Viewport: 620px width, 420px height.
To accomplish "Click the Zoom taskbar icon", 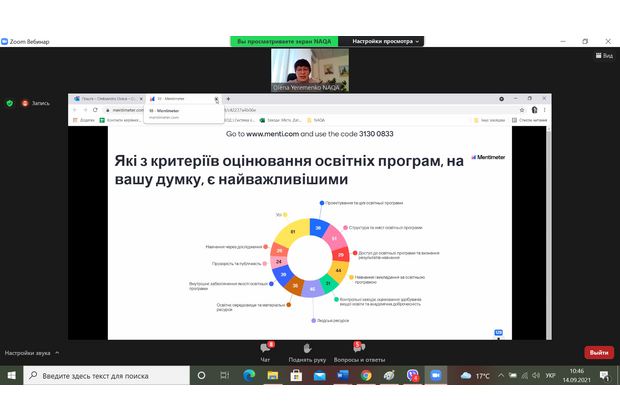I will (435, 375).
